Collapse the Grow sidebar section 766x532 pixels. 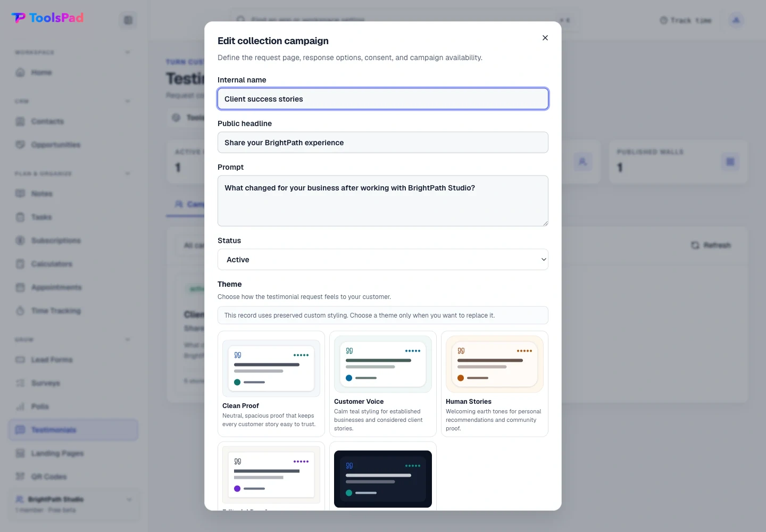click(x=128, y=339)
